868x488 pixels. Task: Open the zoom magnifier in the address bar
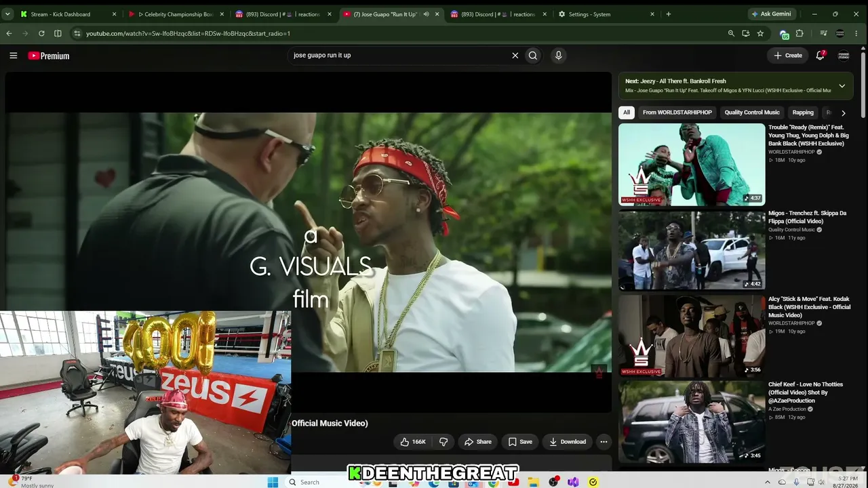tap(731, 33)
